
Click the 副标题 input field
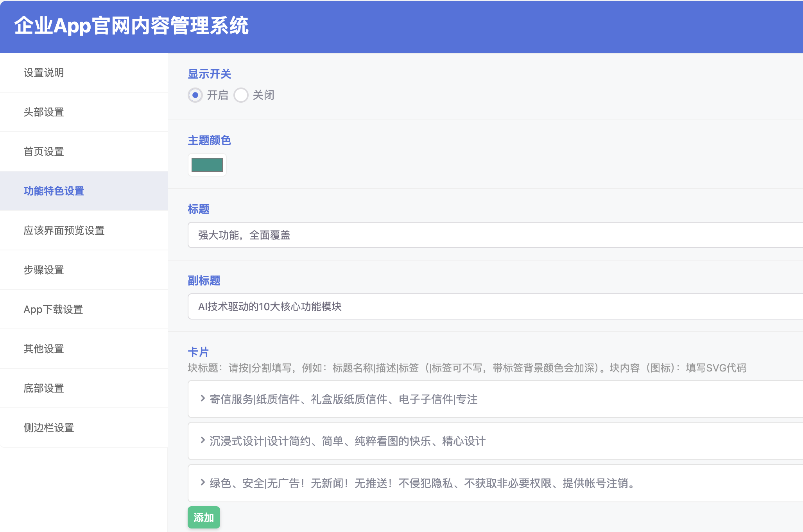495,307
